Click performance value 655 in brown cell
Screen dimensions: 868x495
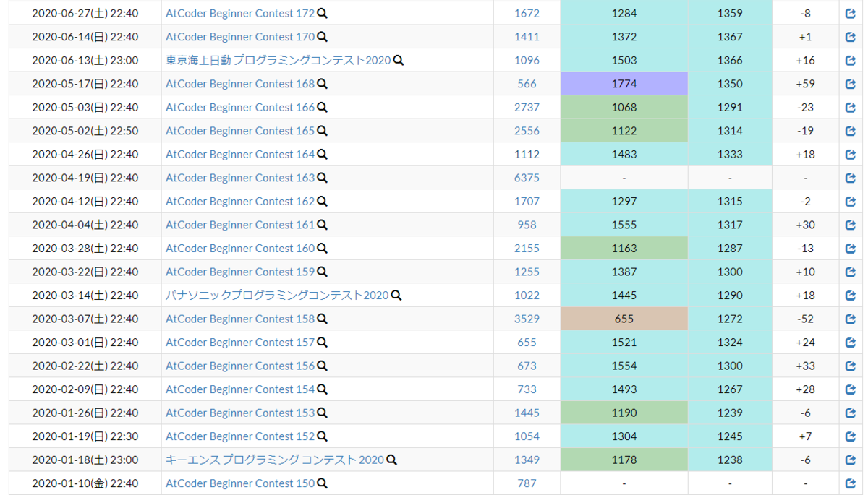(624, 319)
